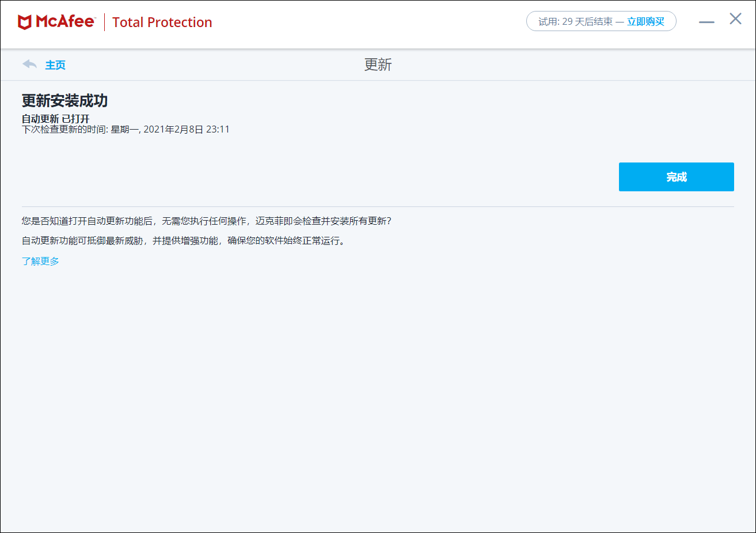Click the 试用: 29 天后结束 text
The width and height of the screenshot is (756, 533).
click(575, 22)
